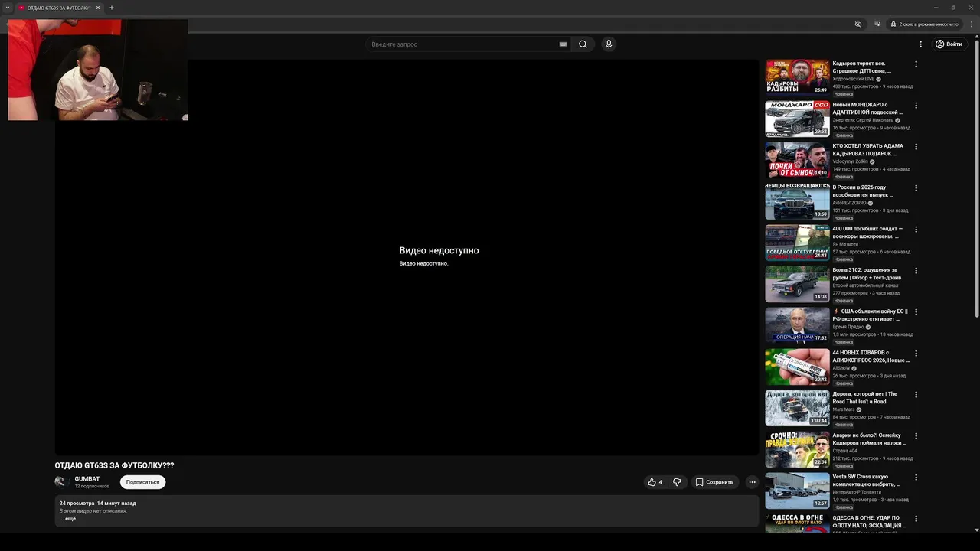Open options for 'Новый МОНДЖАРО' video
980x551 pixels.
(x=916, y=106)
